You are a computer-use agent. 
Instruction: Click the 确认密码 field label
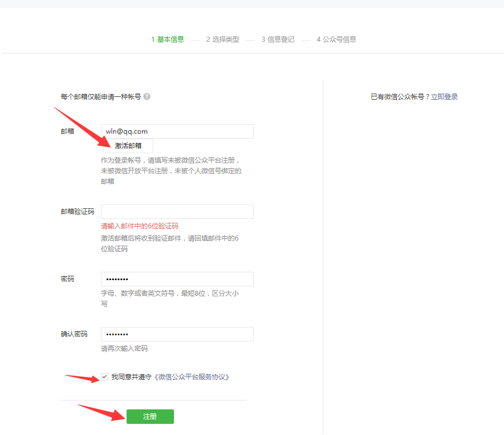coord(74,334)
